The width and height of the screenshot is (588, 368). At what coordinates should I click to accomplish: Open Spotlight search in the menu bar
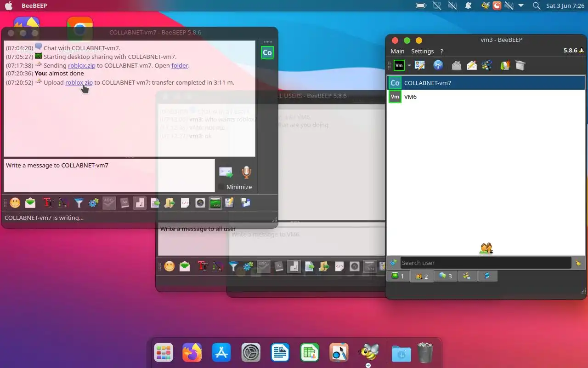[x=536, y=6]
